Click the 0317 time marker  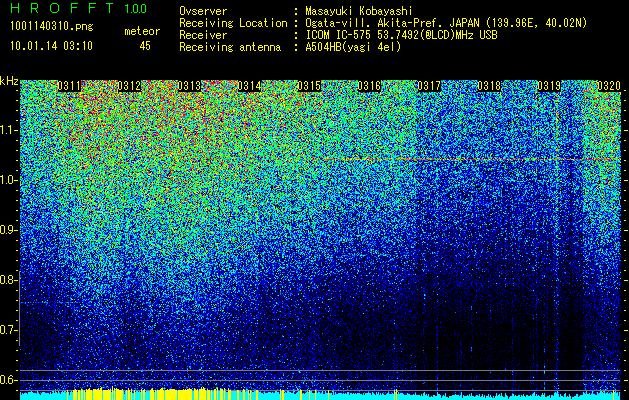click(x=429, y=86)
